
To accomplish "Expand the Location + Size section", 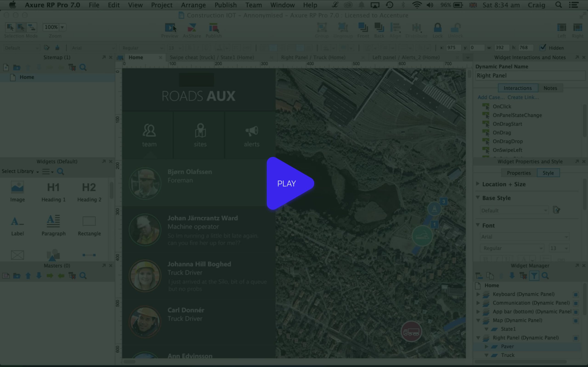I will (478, 184).
